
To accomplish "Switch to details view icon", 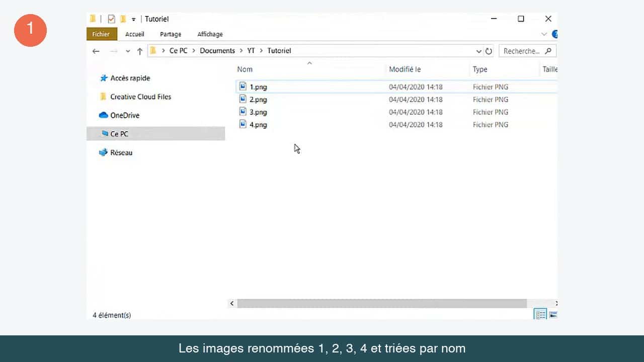I will coord(541,315).
